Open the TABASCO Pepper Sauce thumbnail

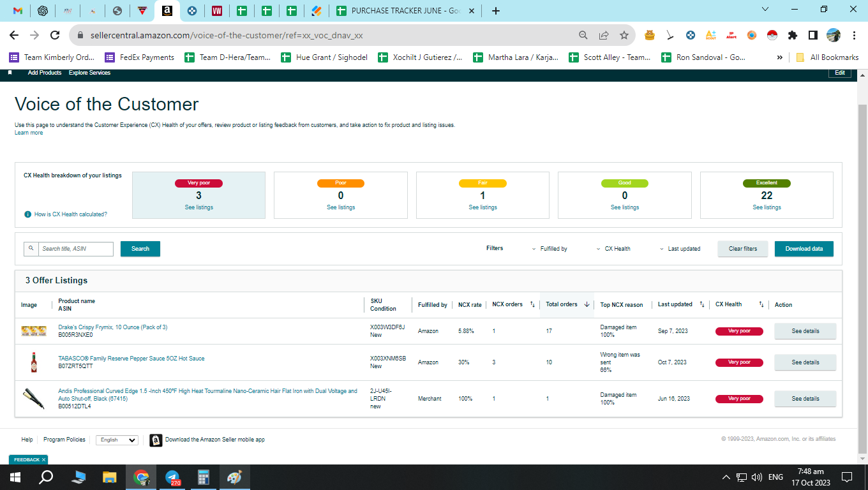[34, 362]
